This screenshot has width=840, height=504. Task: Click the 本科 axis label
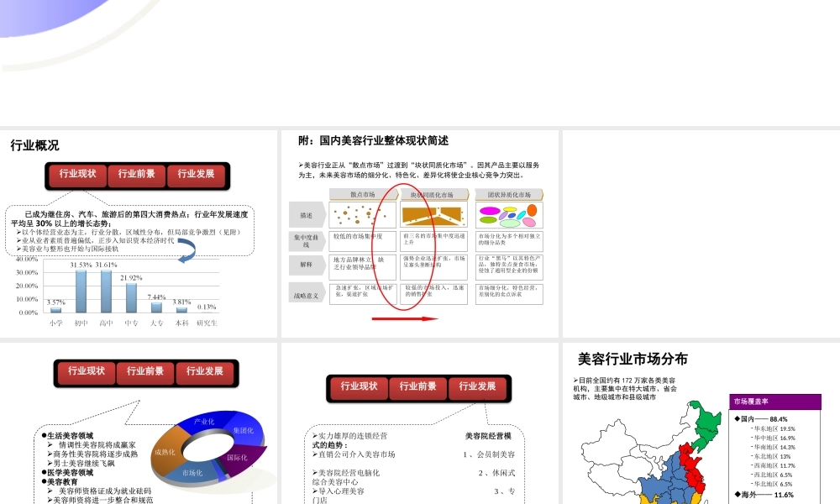181,323
